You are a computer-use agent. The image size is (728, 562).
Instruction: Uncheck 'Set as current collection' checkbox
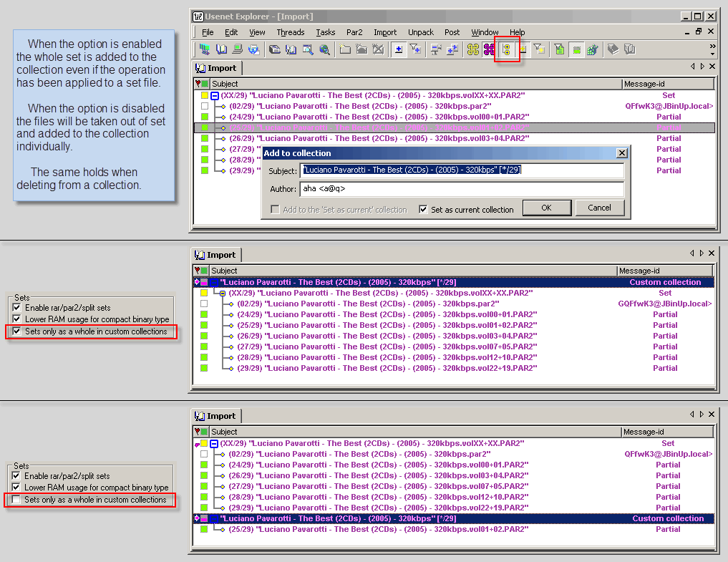click(424, 210)
